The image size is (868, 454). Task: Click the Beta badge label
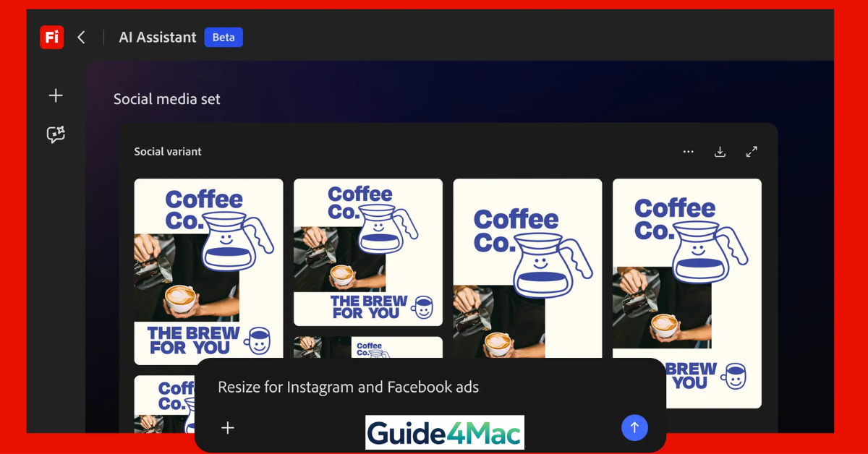(224, 37)
